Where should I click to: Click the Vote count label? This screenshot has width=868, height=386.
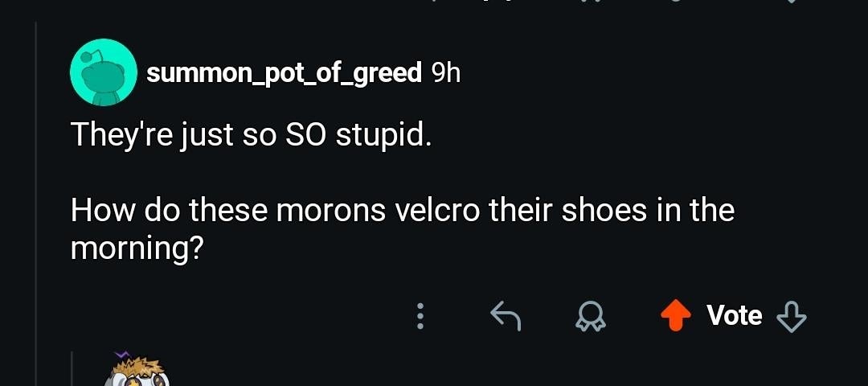pyautogui.click(x=734, y=316)
